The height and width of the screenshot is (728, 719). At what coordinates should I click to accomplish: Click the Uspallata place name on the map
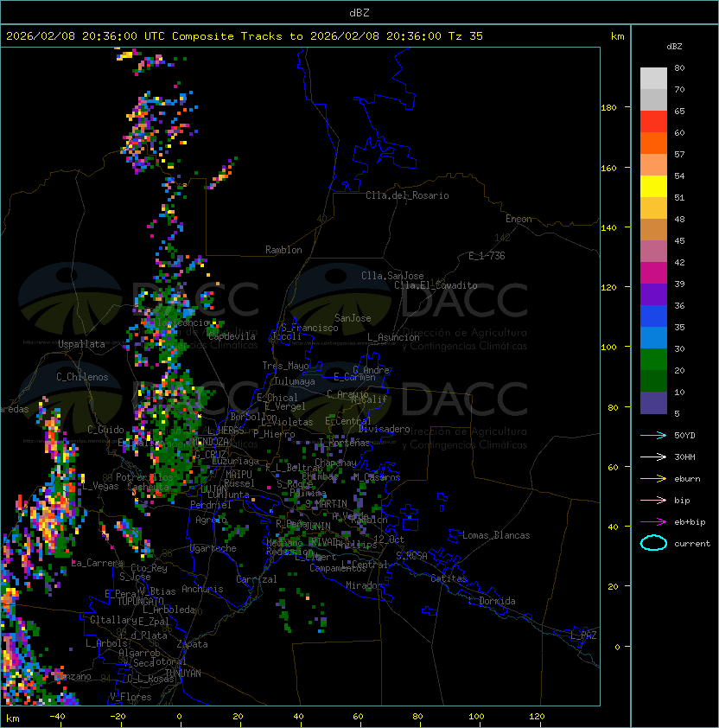tap(81, 344)
